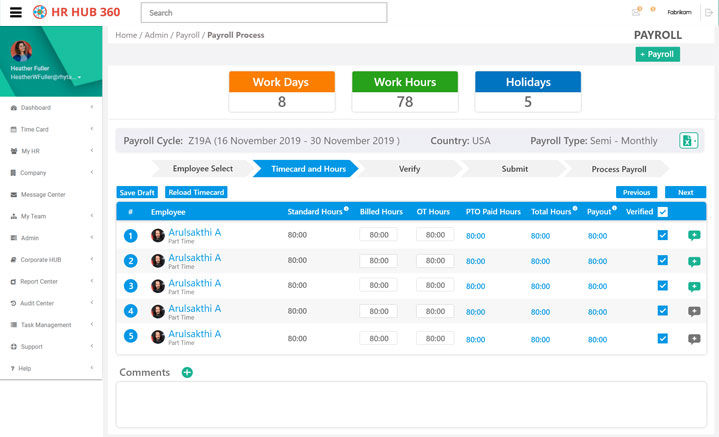Open comment icon for employee row 1
Screen dimensions: 719x437
(x=694, y=236)
